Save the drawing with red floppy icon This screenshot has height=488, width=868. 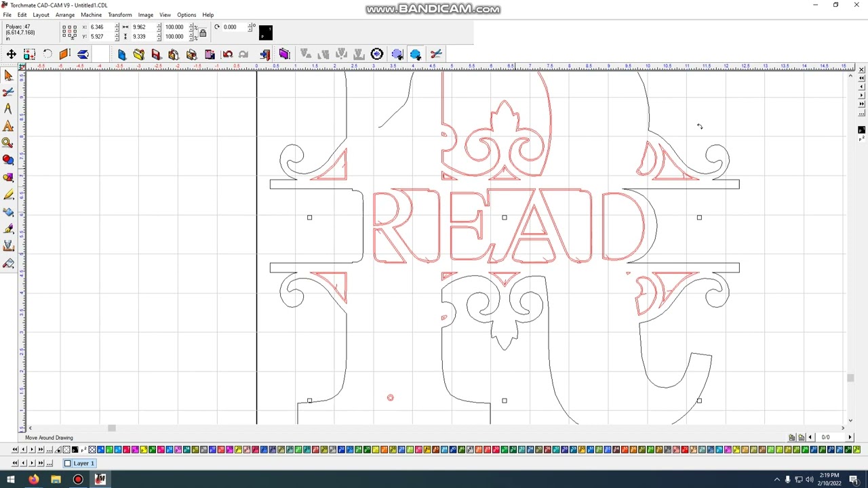(x=156, y=54)
